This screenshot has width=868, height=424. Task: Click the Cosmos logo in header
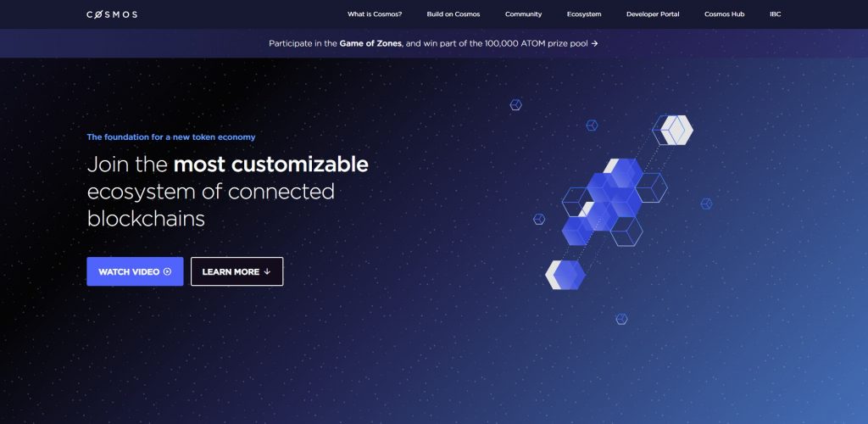pyautogui.click(x=112, y=14)
